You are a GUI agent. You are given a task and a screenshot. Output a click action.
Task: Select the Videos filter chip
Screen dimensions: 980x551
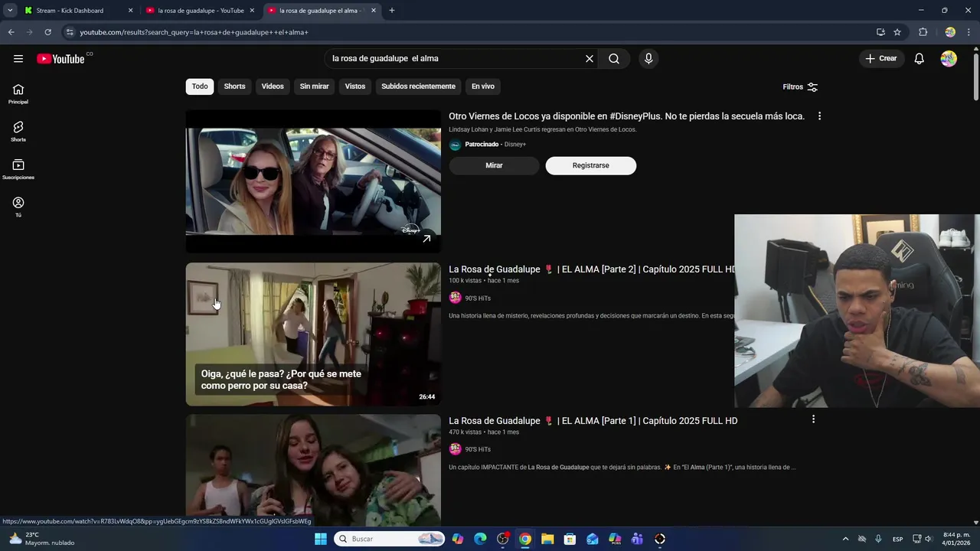pyautogui.click(x=273, y=86)
